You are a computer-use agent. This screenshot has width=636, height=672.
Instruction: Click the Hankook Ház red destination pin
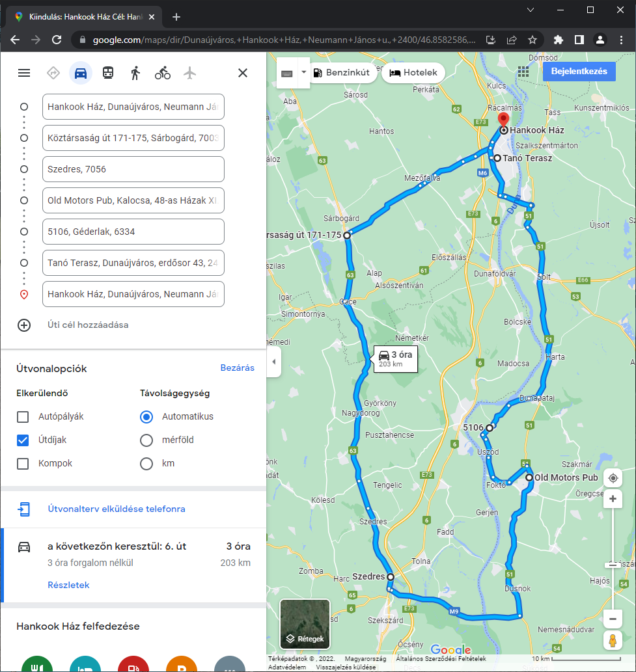coord(503,120)
